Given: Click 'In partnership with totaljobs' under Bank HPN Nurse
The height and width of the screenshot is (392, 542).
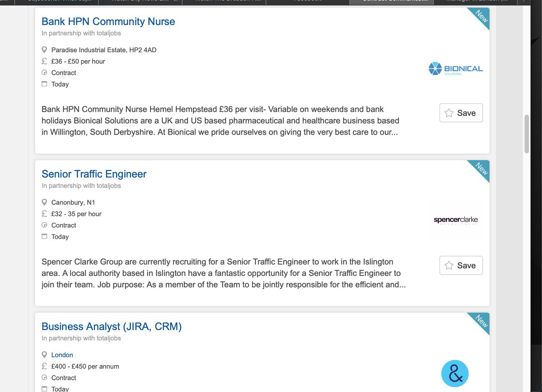Looking at the screenshot, I should coord(81,33).
